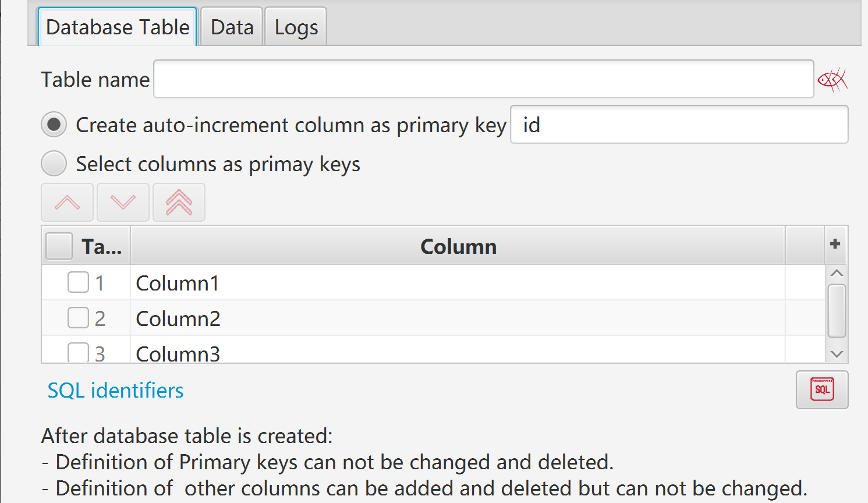
Task: Click the primary key name field containing id
Action: [679, 125]
